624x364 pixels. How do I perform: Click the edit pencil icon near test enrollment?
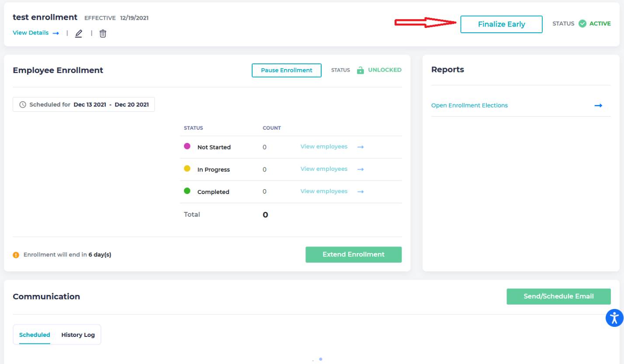pyautogui.click(x=79, y=33)
